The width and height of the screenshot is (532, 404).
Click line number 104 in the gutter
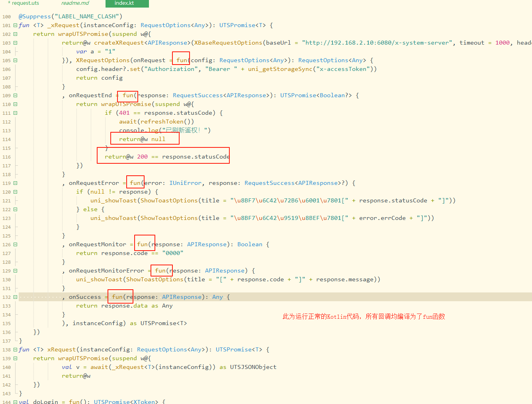(6, 52)
